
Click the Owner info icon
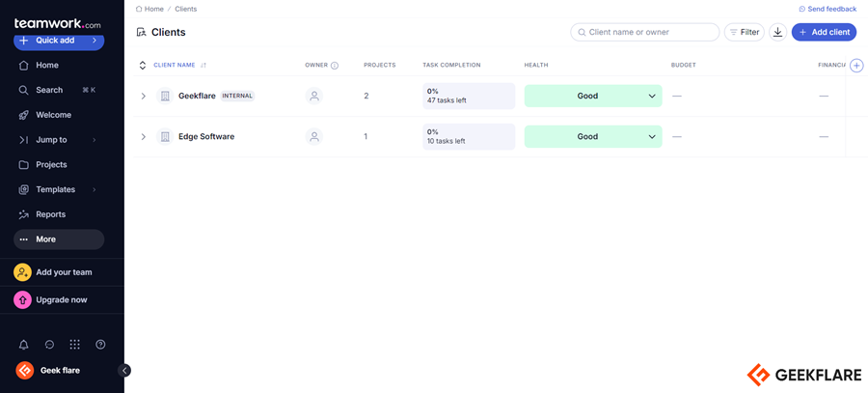click(x=335, y=66)
